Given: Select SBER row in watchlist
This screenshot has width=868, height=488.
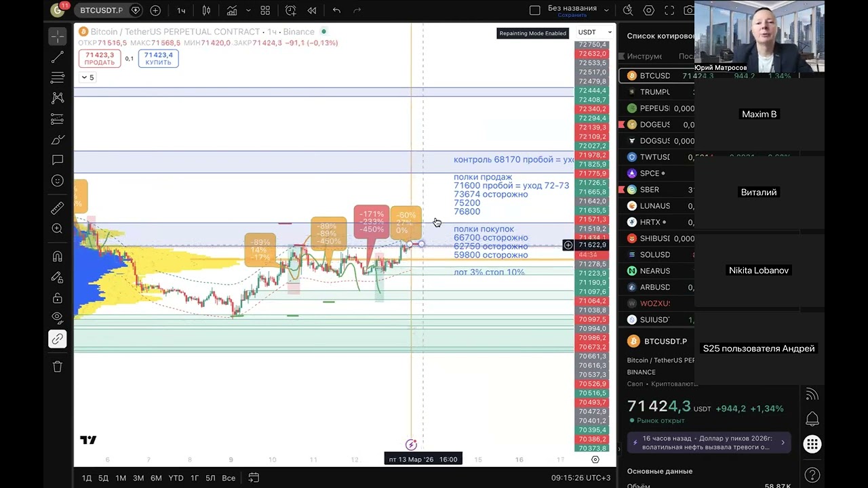Looking at the screenshot, I should pos(658,190).
